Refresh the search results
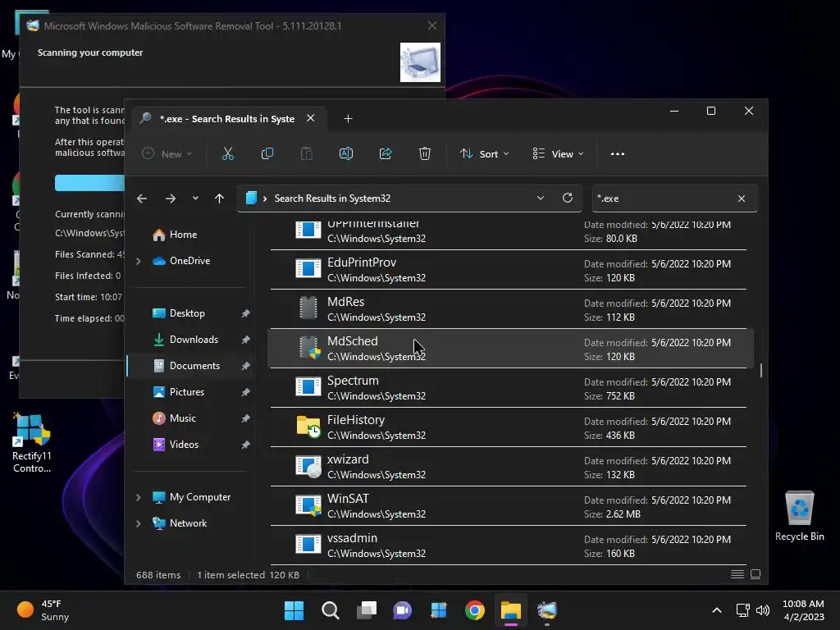The width and height of the screenshot is (840, 630). pos(568,198)
